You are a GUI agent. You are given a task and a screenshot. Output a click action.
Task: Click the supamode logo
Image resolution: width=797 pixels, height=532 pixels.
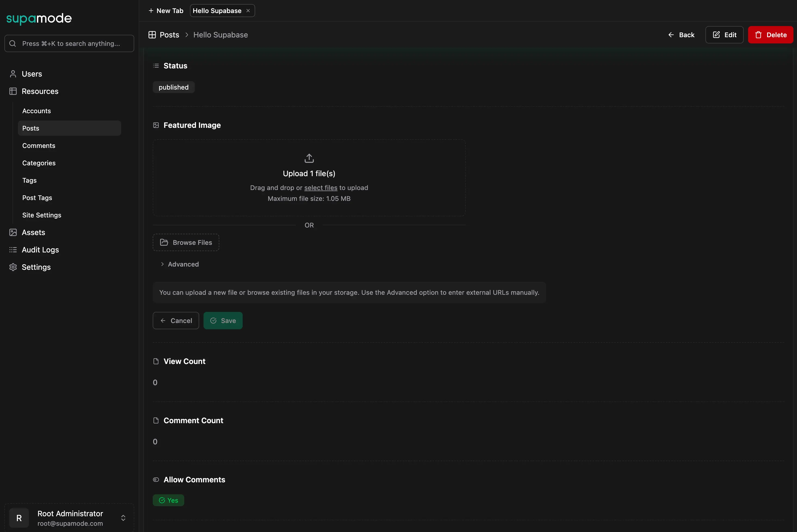(39, 19)
